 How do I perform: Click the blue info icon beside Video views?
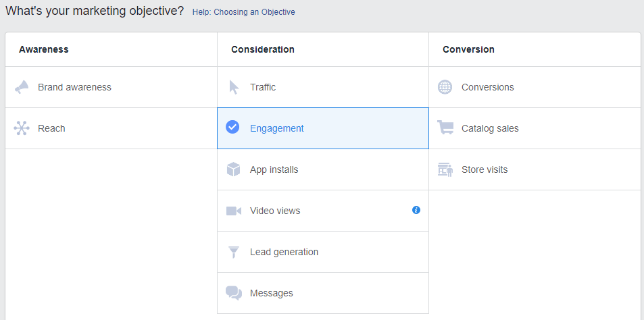[x=416, y=210]
